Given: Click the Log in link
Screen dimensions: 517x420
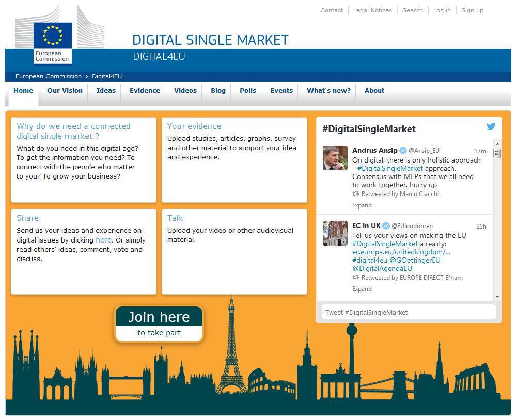Looking at the screenshot, I should coord(442,10).
